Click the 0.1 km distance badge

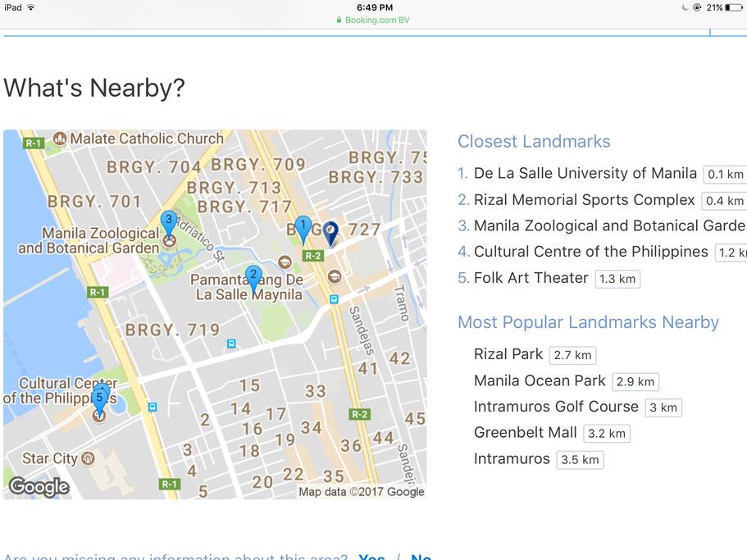point(725,175)
